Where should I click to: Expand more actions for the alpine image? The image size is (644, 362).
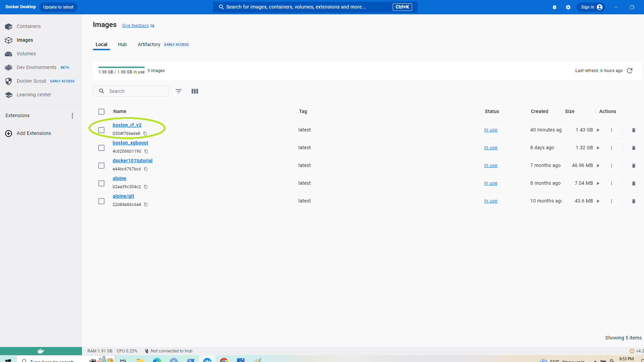pyautogui.click(x=611, y=183)
